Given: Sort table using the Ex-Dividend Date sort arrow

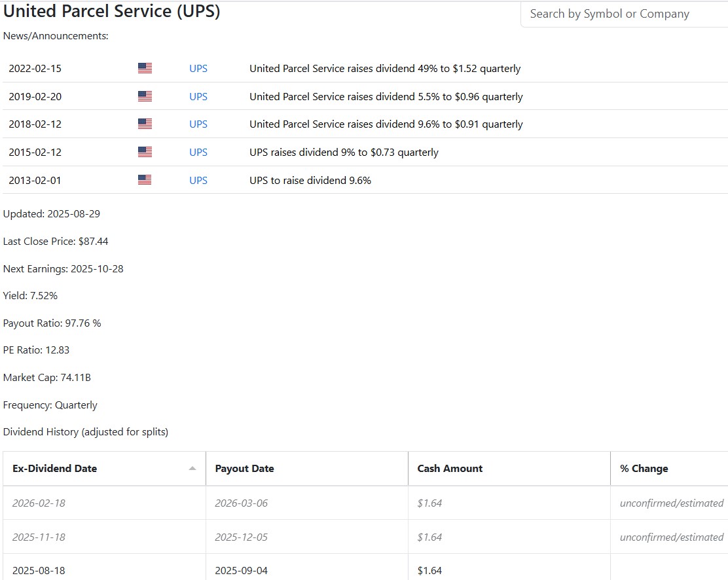Looking at the screenshot, I should [x=192, y=469].
